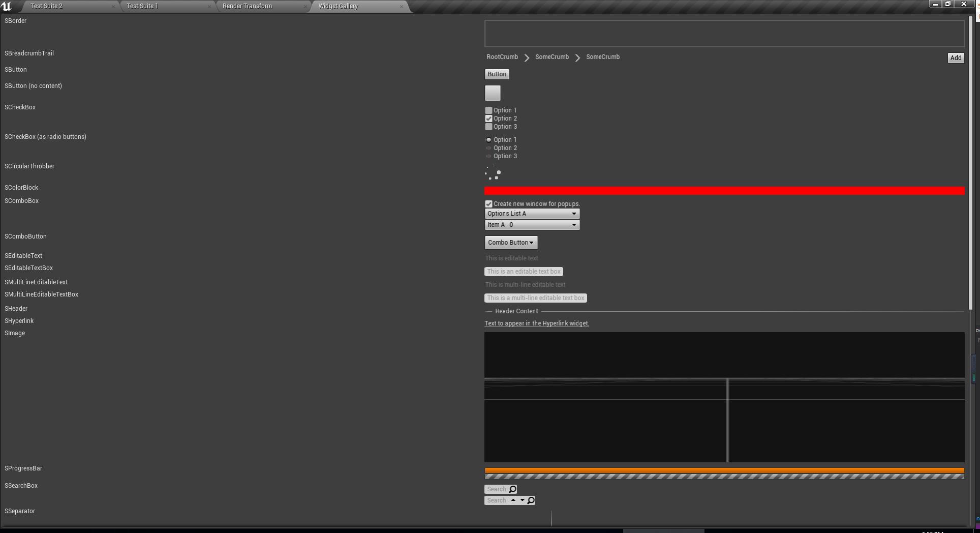Close the Test Suite 2 tab
This screenshot has width=980, height=533.
[113, 7]
